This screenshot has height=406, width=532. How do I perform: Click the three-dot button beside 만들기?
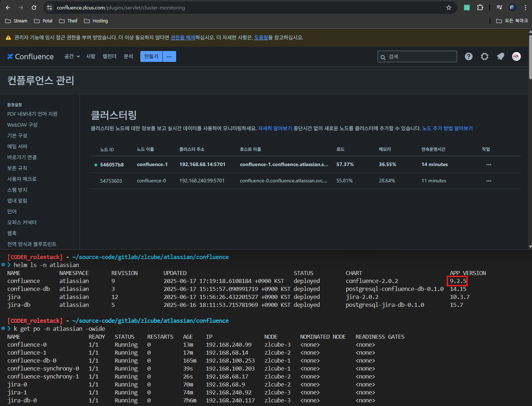[169, 56]
